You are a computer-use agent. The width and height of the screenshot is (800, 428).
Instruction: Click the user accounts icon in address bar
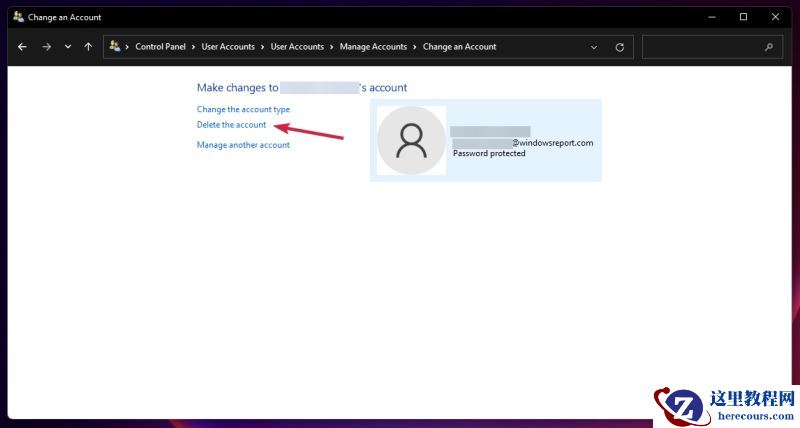[115, 46]
